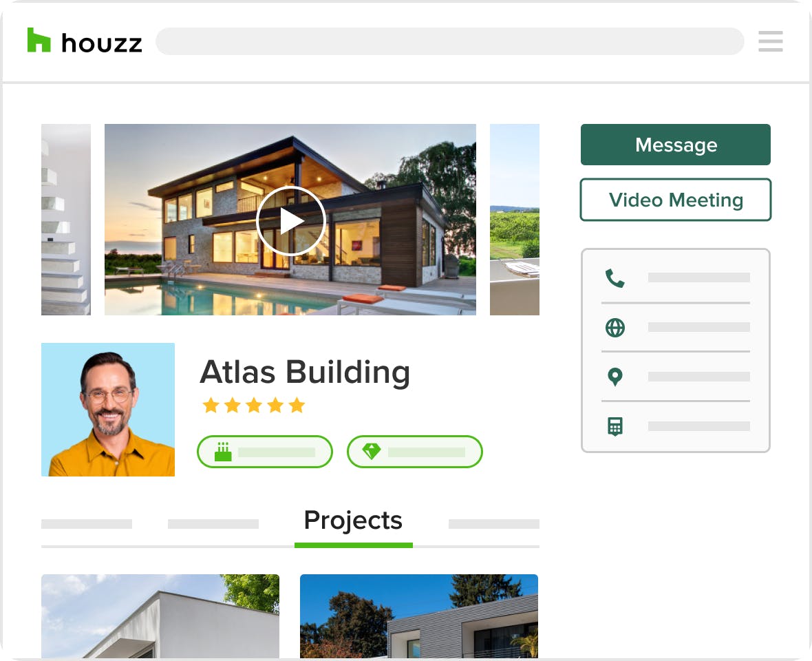Click the Video Meeting button
The image size is (812, 661).
point(675,200)
